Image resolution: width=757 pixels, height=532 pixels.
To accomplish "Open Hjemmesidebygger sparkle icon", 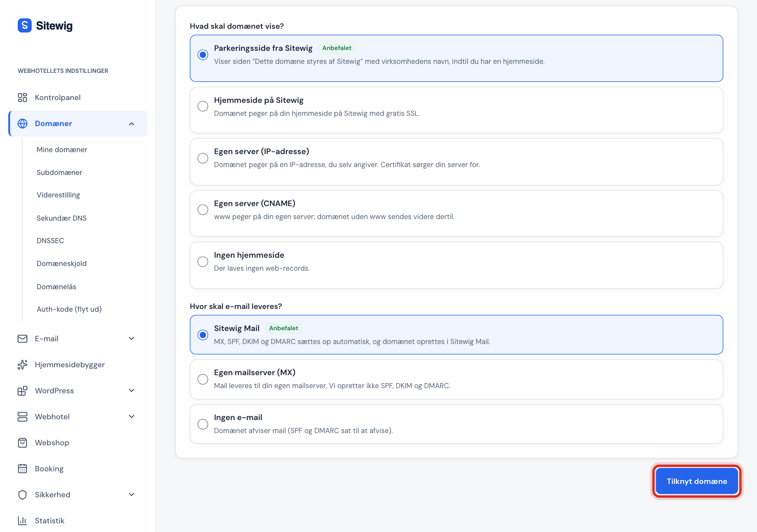I will pyautogui.click(x=22, y=365).
